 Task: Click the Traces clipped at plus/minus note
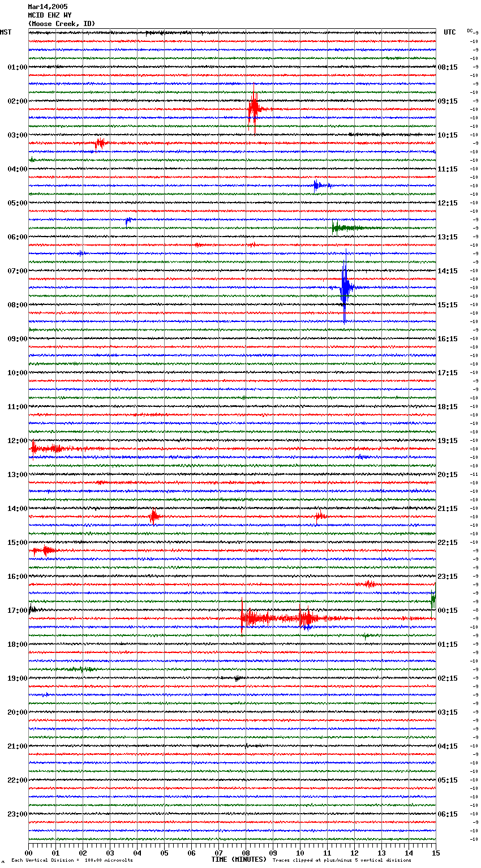(x=342, y=860)
